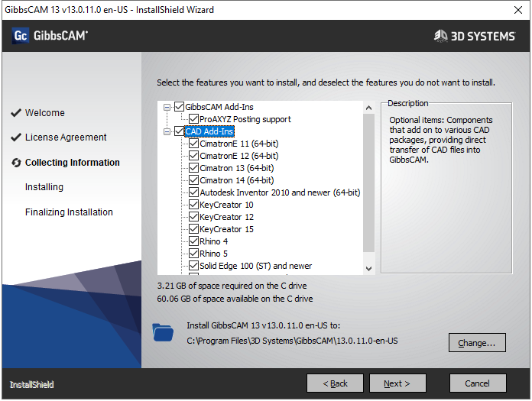Proceed with the Next > button
The height and width of the screenshot is (401, 532).
[397, 383]
